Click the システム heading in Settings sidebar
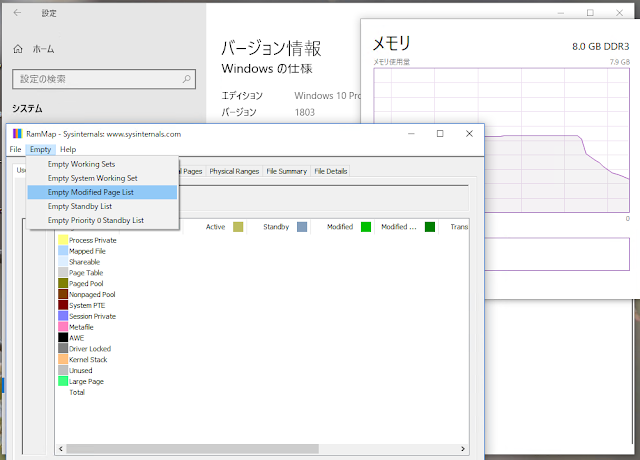 27,109
